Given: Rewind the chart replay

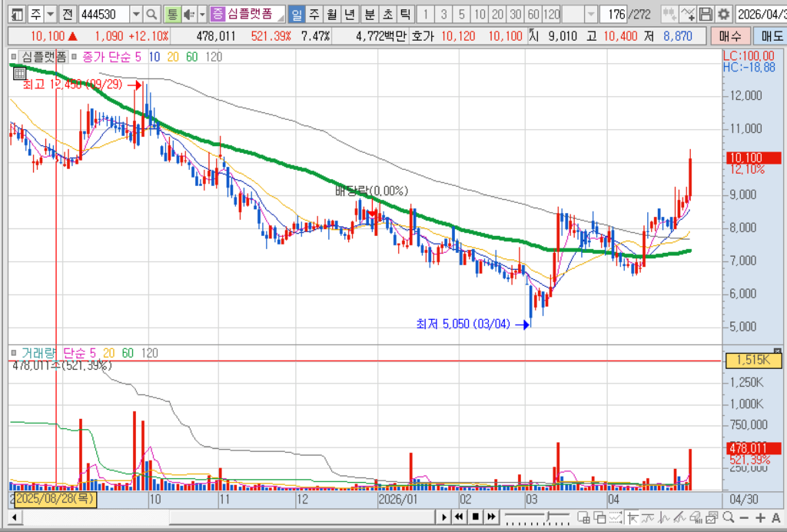Looking at the screenshot, I should coord(460,517).
